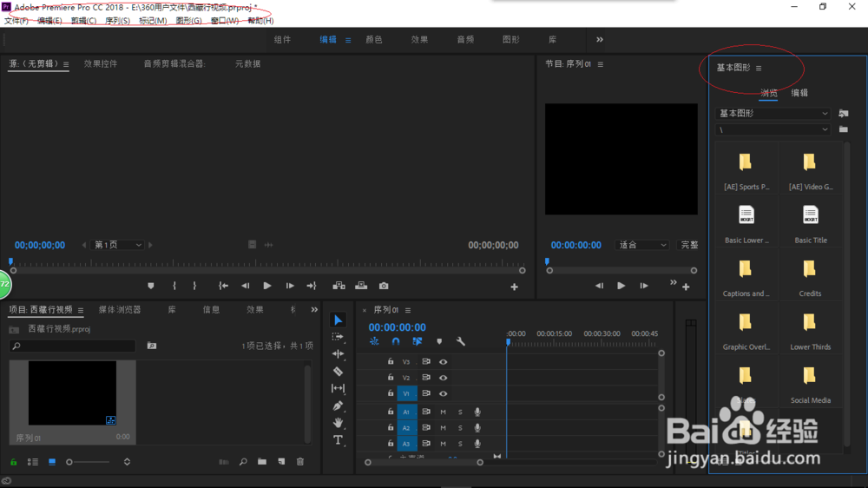Open 适合 zoom level dropdown
Viewport: 868px width, 488px height.
point(642,245)
